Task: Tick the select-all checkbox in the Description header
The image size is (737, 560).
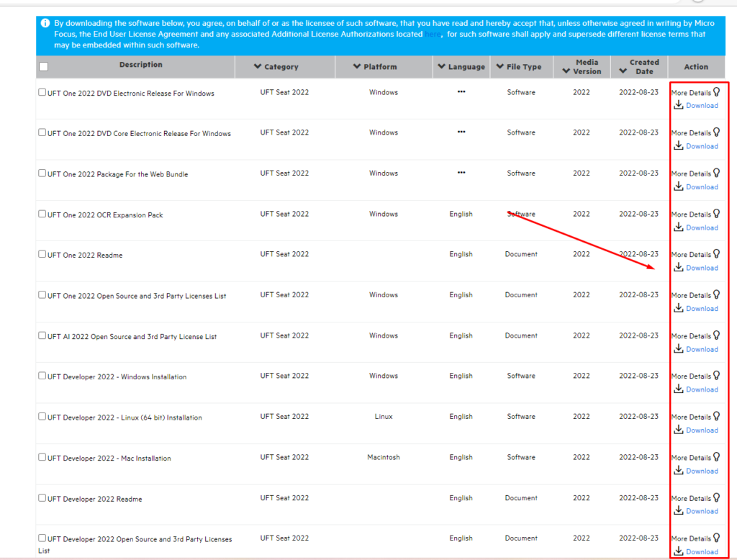Action: [x=44, y=66]
